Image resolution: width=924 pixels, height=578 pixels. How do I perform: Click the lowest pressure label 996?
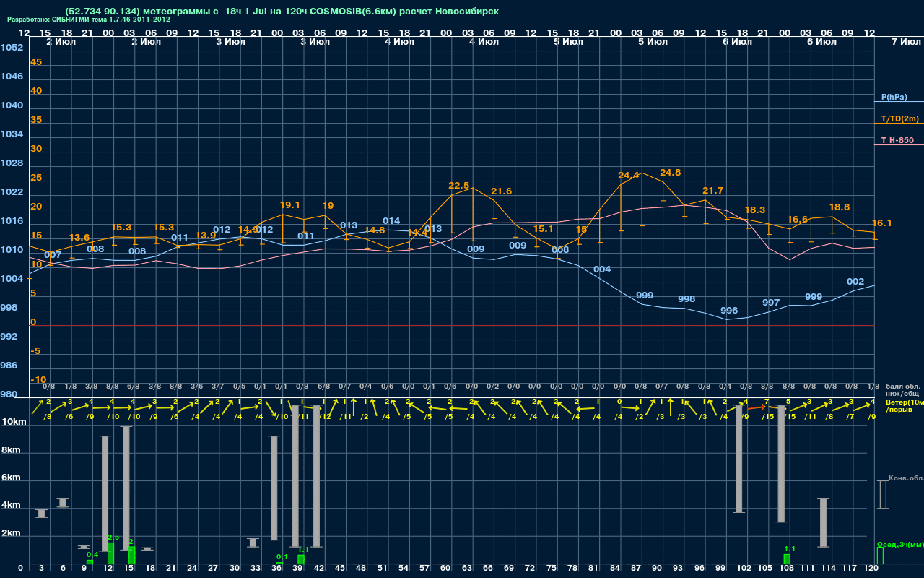pyautogui.click(x=729, y=311)
